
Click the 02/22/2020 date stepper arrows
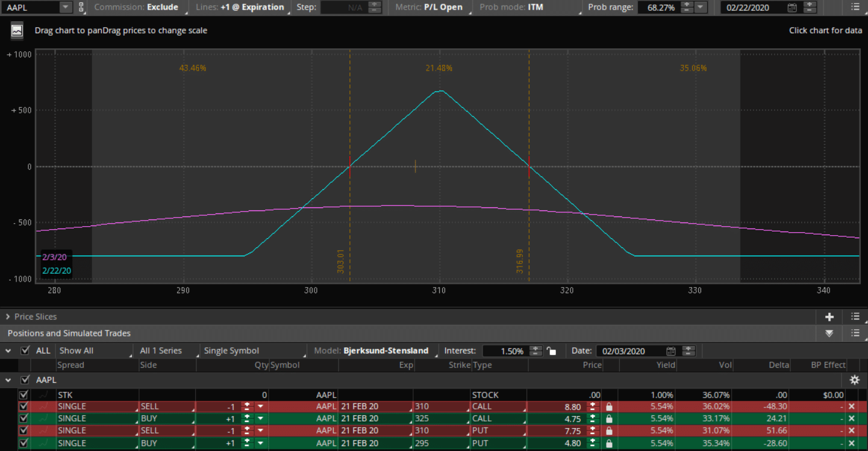[x=808, y=7]
